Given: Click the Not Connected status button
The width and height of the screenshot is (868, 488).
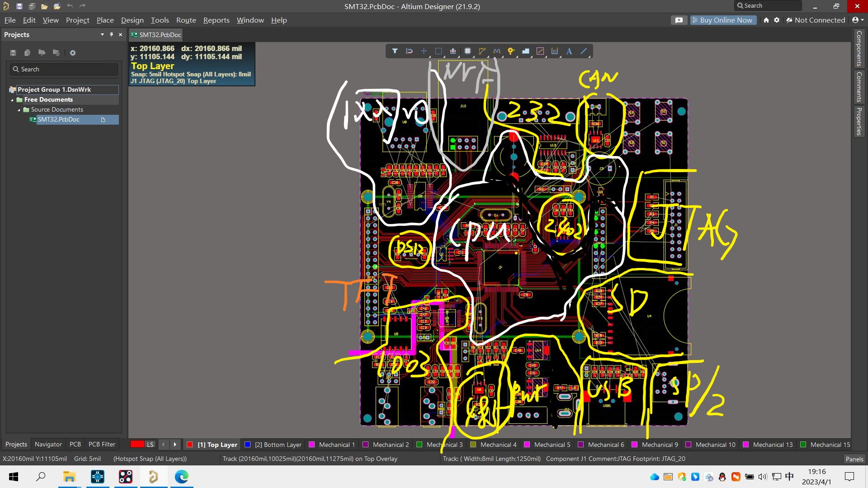Looking at the screenshot, I should tap(816, 20).
